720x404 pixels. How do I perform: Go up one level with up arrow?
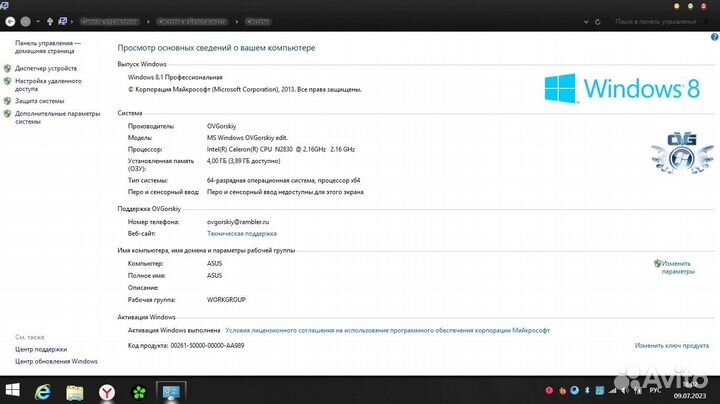(x=50, y=22)
